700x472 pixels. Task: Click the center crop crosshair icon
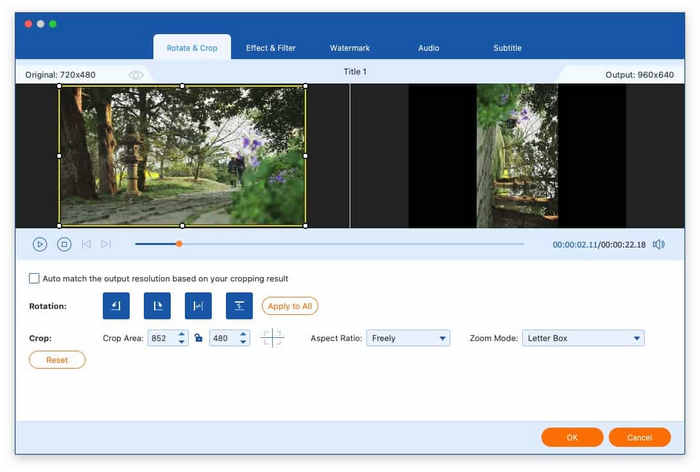pyautogui.click(x=272, y=338)
